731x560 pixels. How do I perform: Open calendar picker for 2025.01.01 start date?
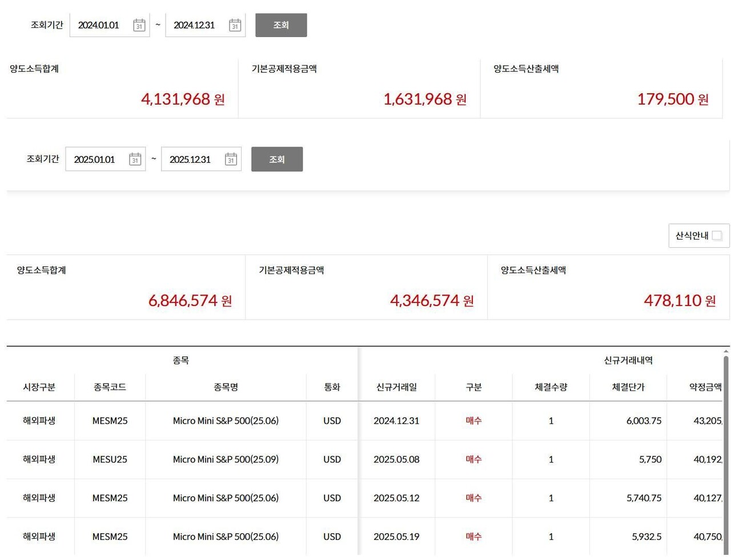pos(135,159)
